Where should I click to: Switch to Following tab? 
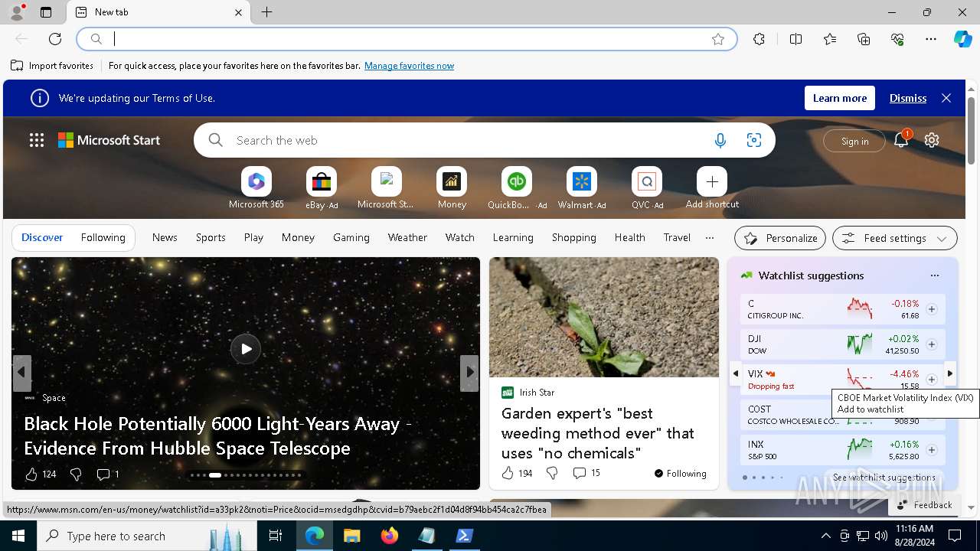click(x=103, y=237)
